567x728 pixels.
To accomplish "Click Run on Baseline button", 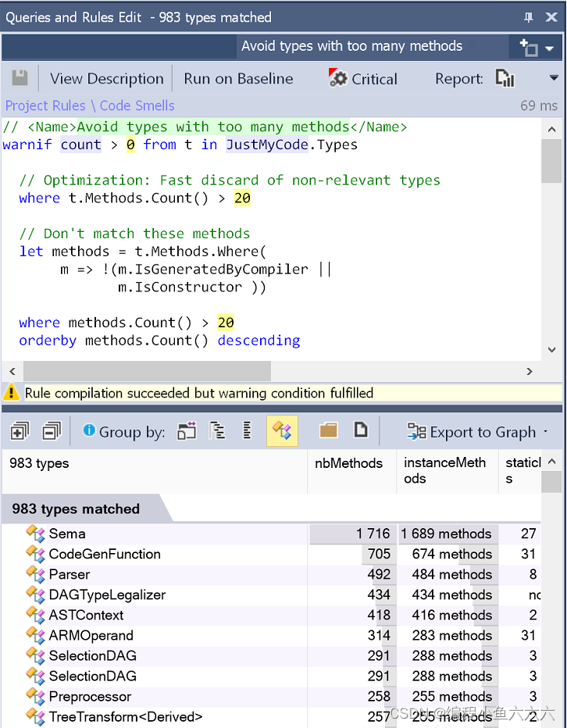I will click(x=238, y=78).
